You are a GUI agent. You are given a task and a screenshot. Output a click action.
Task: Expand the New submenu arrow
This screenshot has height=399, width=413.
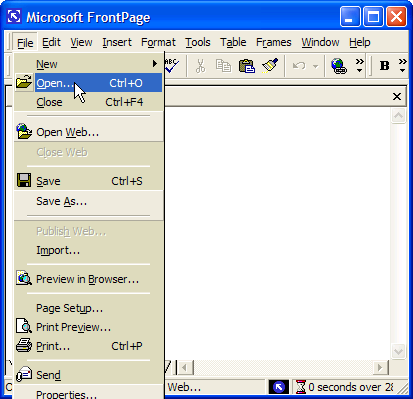pos(155,63)
